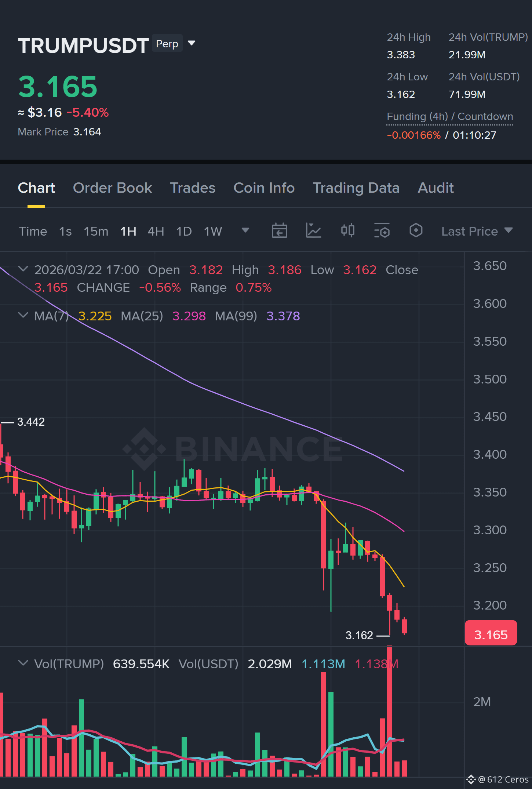Select the 1D interval

coord(184,232)
